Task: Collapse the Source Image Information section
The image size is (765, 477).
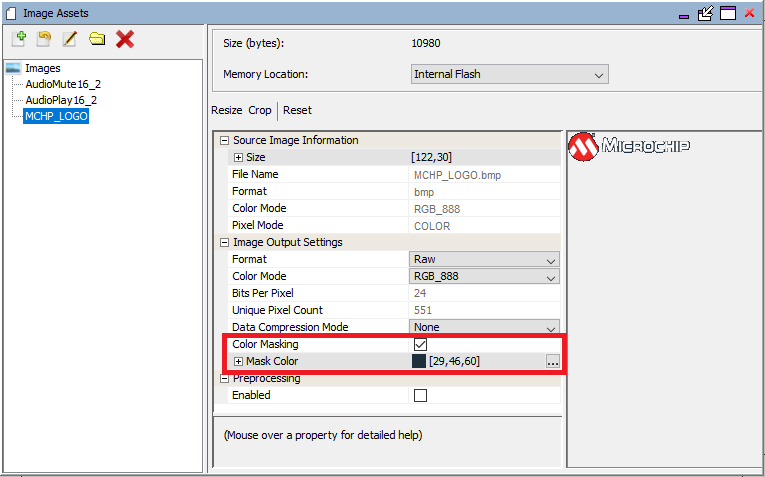Action: tap(224, 141)
